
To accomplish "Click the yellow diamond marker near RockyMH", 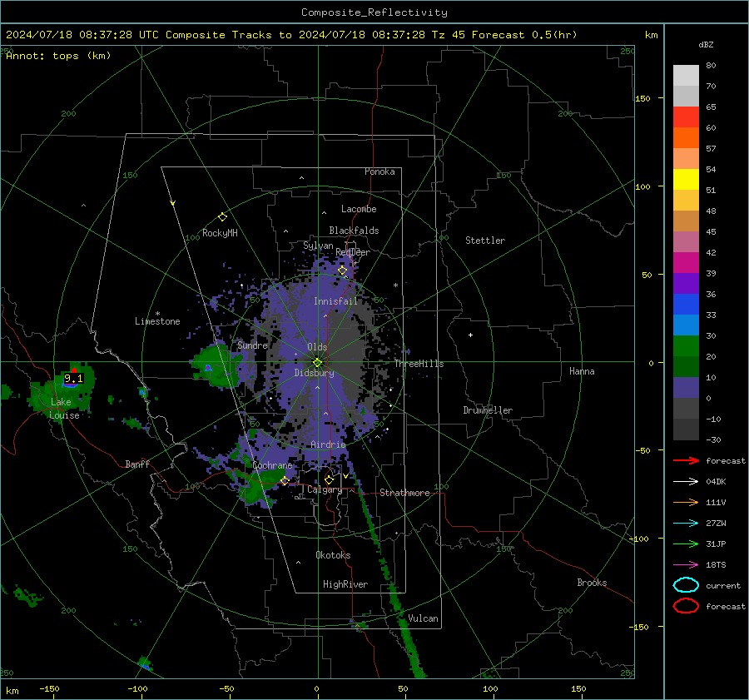I will pos(222,217).
